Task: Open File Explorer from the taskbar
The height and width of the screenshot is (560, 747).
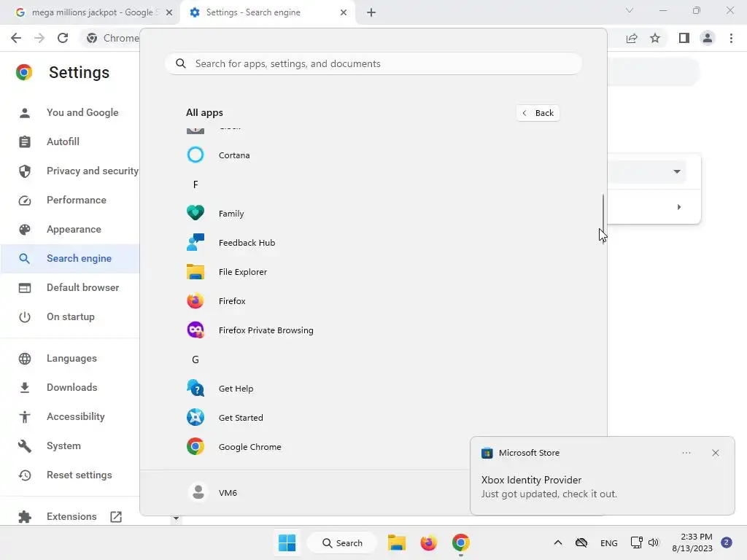Action: [x=396, y=542]
